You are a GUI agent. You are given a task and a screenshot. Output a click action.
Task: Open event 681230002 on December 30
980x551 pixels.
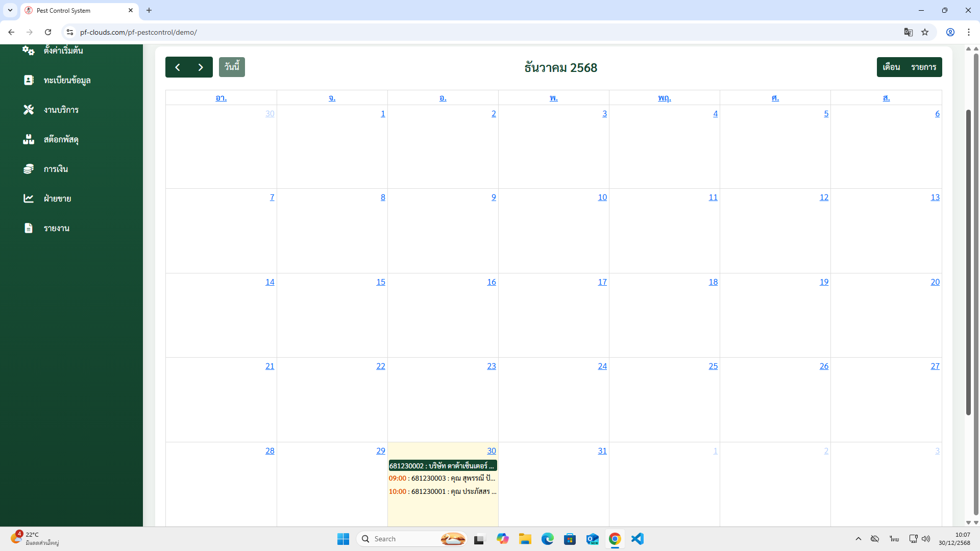[x=442, y=466]
